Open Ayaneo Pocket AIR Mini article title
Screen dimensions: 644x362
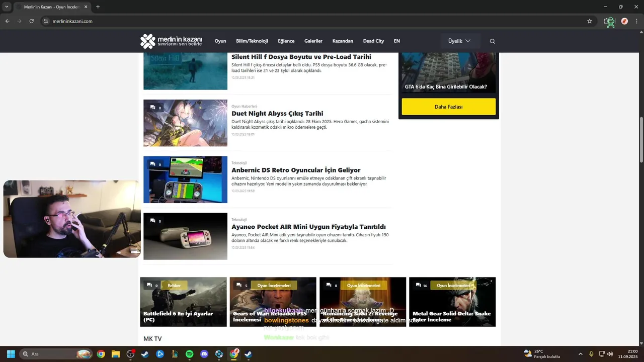pos(308,227)
